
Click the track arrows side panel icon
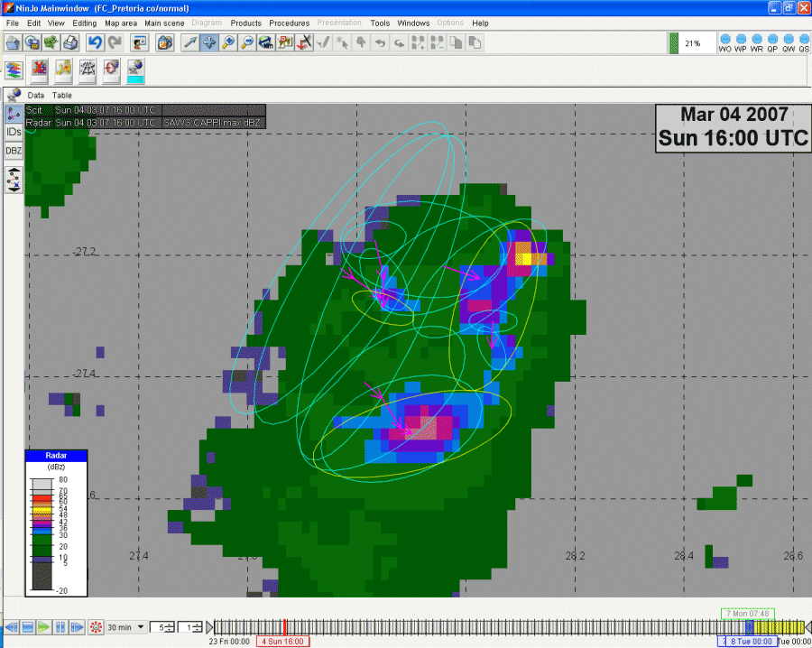click(x=14, y=181)
